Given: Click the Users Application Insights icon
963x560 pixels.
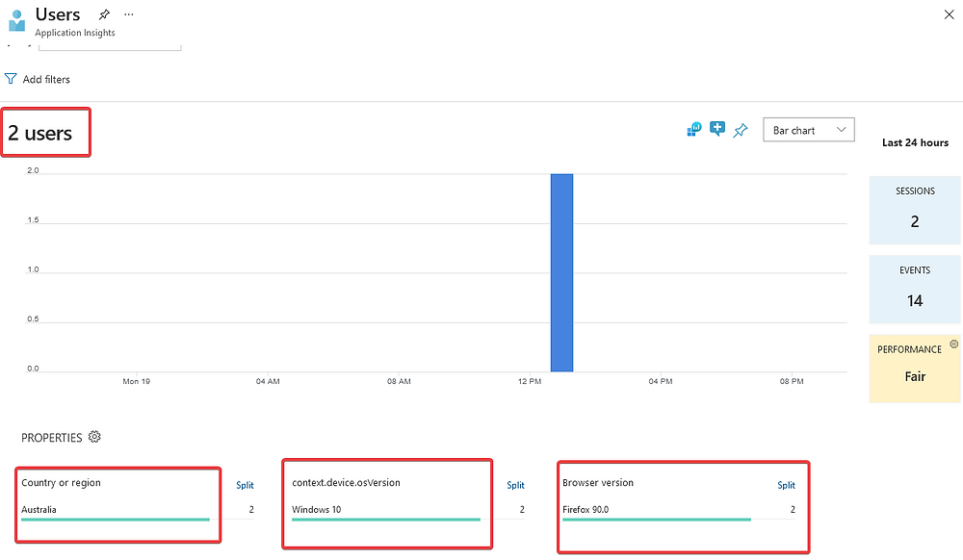Looking at the screenshot, I should pos(17,20).
